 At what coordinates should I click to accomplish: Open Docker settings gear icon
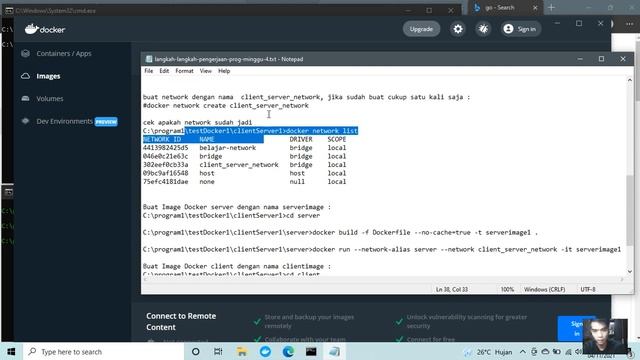click(458, 29)
